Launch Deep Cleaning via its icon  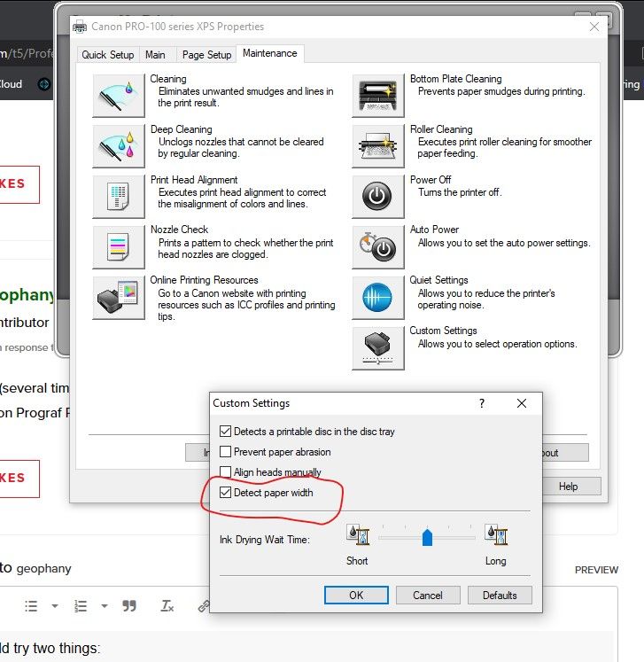(119, 146)
